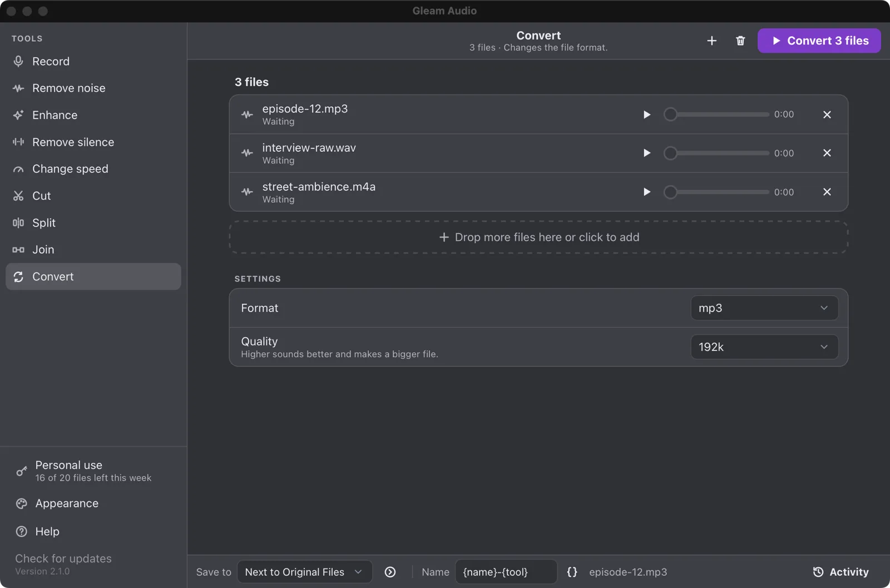Play episode-12.mp3

(646, 115)
